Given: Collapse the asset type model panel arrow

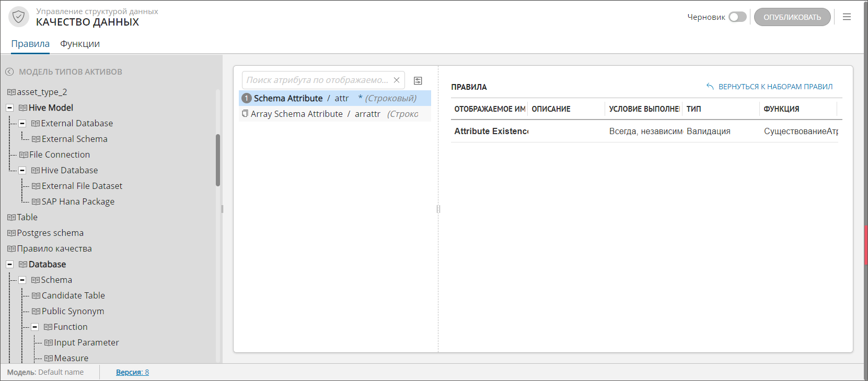Looking at the screenshot, I should coord(9,72).
